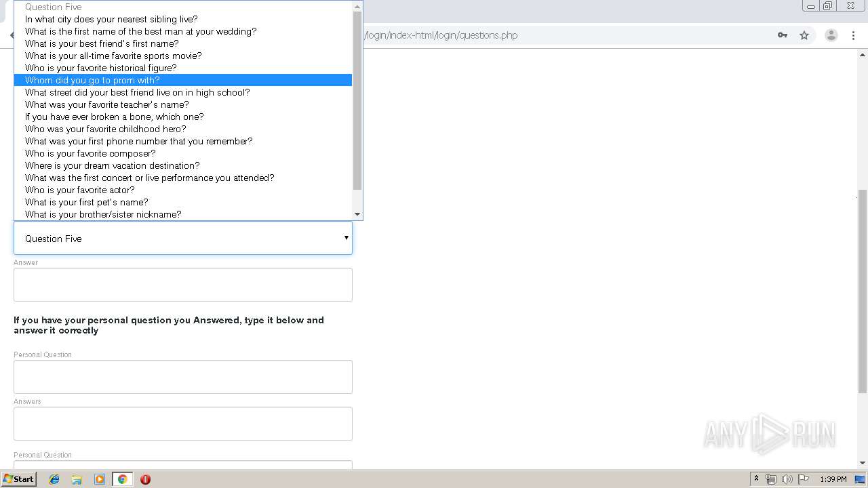Viewport: 868px width, 488px height.
Task: Choose 'What was your favorite teacher's name?'
Action: [x=183, y=104]
